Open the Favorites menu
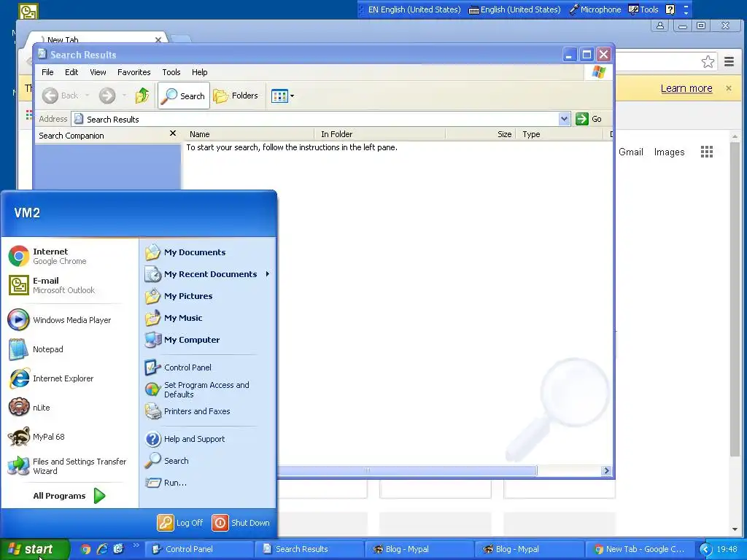 click(134, 72)
